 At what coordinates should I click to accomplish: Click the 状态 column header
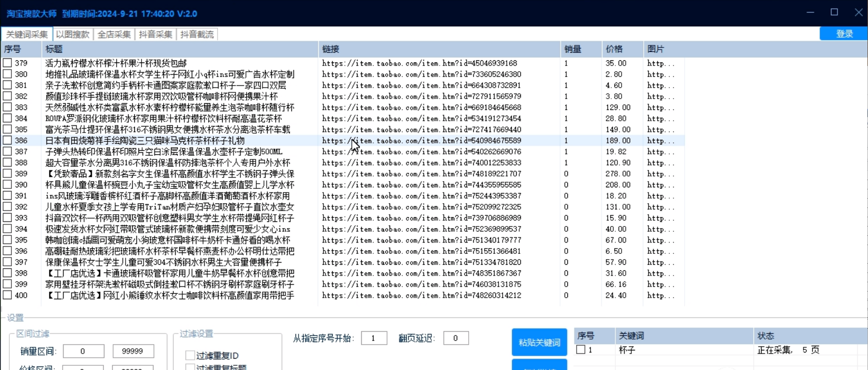tap(811, 336)
